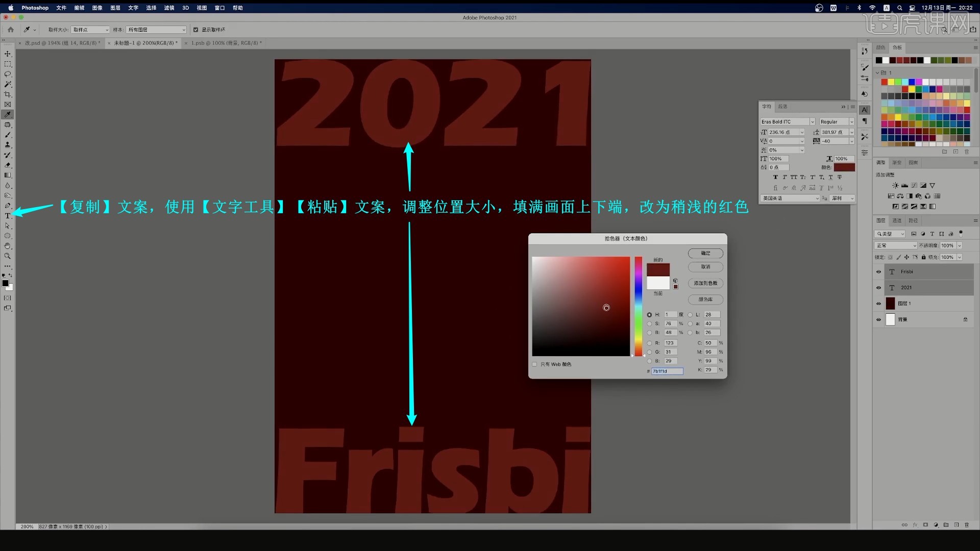Viewport: 980px width, 551px height.
Task: Open the 滤镜 menu
Action: (169, 8)
